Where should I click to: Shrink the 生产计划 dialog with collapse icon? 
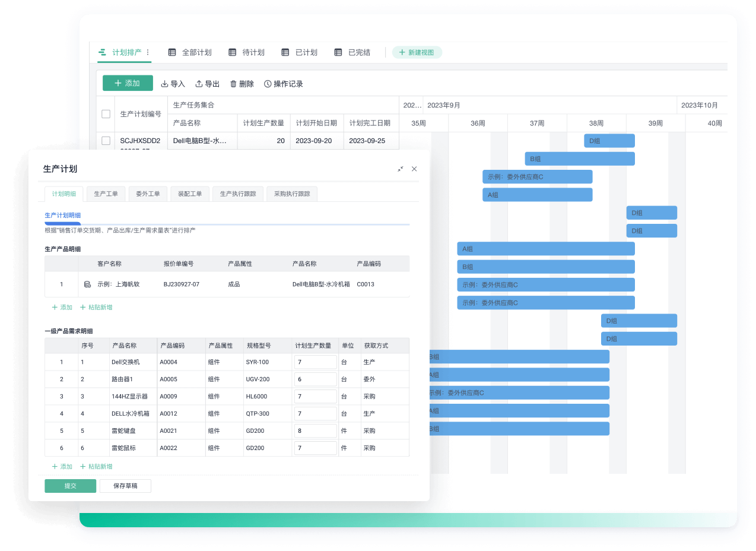click(x=401, y=169)
